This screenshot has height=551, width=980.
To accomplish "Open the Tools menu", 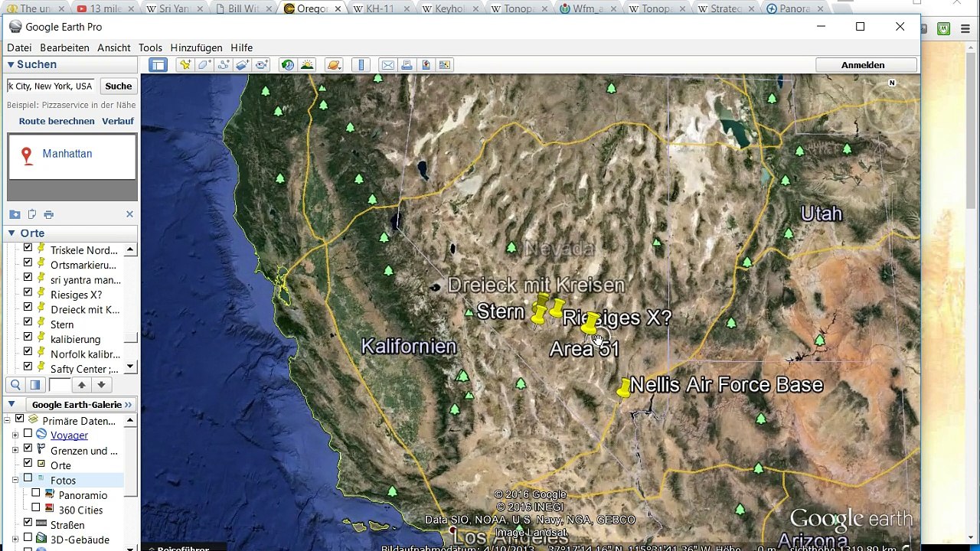I will click(150, 47).
